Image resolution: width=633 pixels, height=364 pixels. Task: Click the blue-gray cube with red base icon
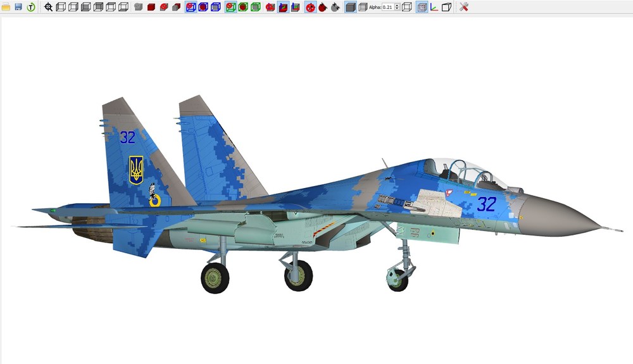point(296,7)
